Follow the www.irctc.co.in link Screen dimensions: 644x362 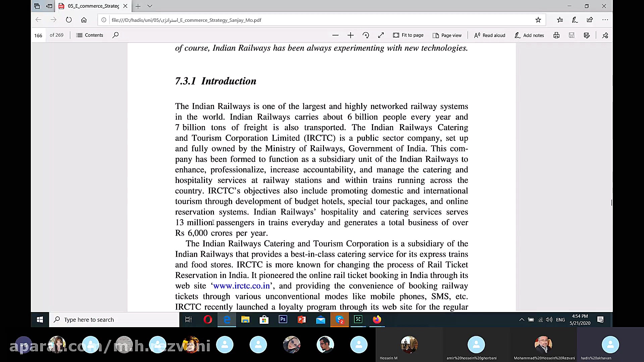tap(241, 286)
